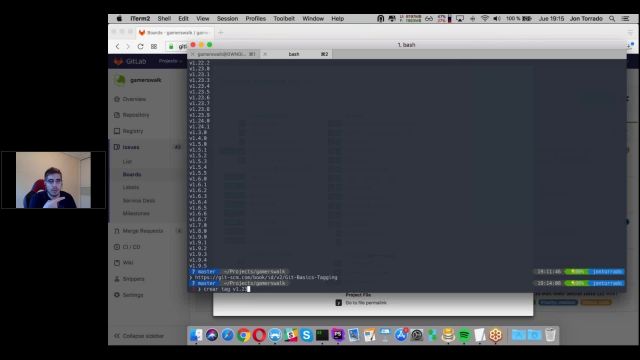This screenshot has height=360, width=640.
Task: Open Sequel Pro database icon in Dock
Action: coord(448,335)
